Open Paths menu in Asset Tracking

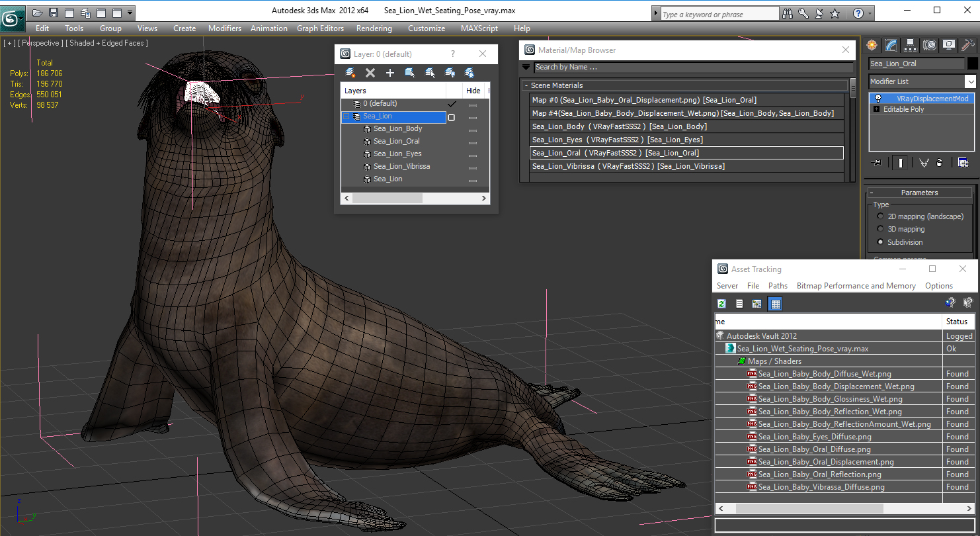(x=778, y=286)
